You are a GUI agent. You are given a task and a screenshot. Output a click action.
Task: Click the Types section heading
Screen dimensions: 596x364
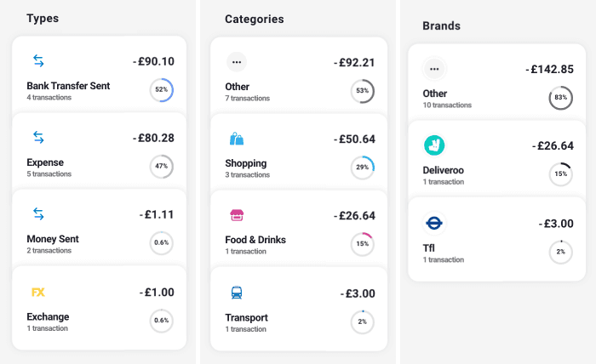coord(43,18)
